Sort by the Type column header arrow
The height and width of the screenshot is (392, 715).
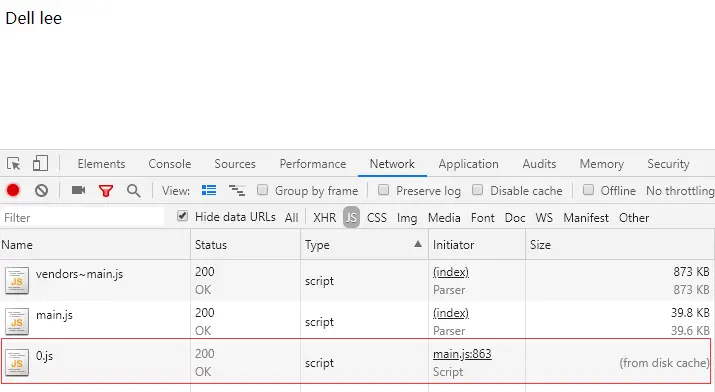click(x=418, y=244)
